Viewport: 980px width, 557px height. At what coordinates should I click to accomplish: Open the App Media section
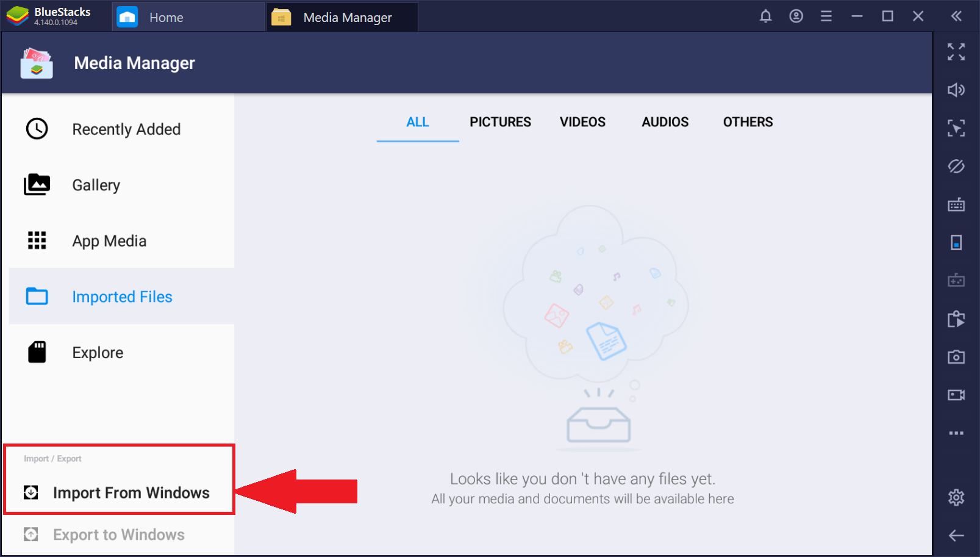coord(122,241)
